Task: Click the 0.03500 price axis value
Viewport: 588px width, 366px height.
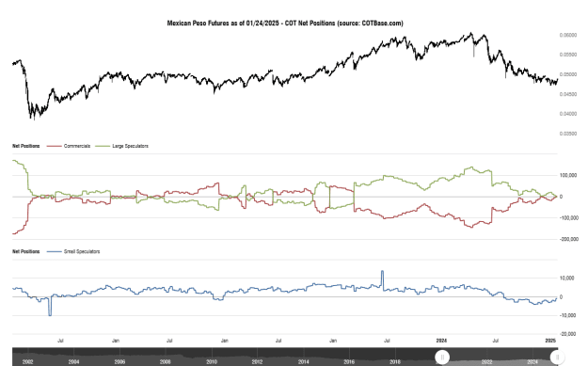Action: click(568, 134)
